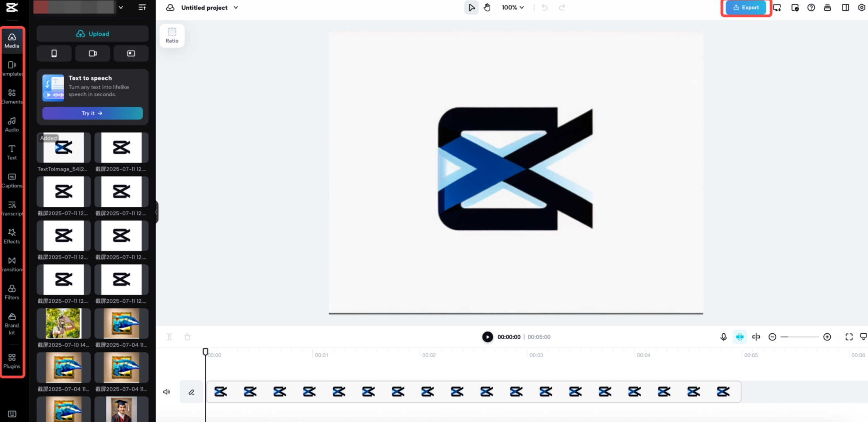Open the Effects sidebar panel
Viewport: 868px width, 422px height.
point(12,236)
